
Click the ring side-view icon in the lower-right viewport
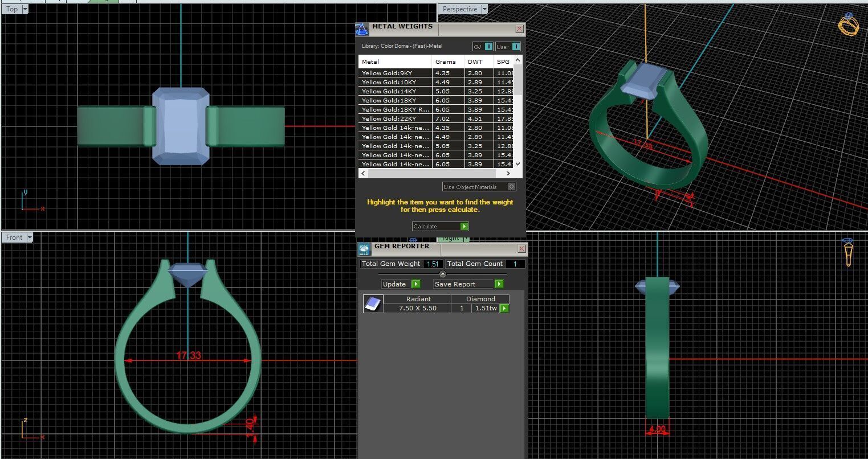coord(848,252)
